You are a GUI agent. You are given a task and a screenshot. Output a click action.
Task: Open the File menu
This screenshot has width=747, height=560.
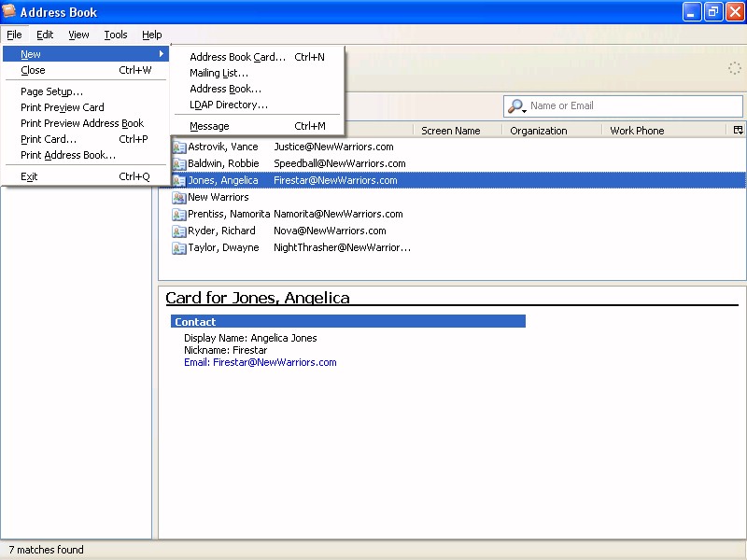point(14,35)
